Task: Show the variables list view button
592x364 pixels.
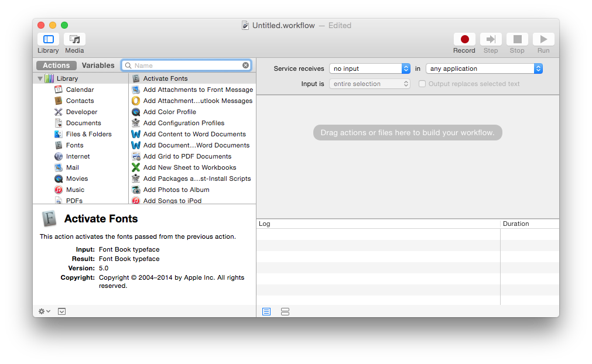Action: click(285, 311)
